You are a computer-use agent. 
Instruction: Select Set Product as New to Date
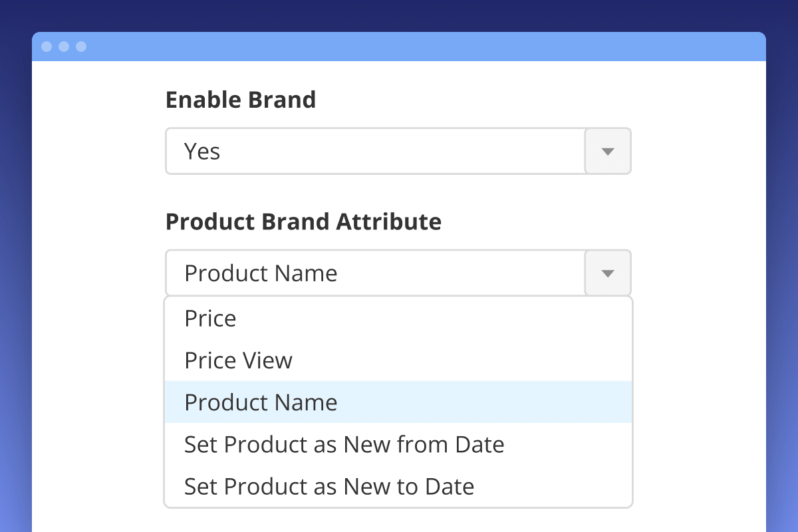(328, 486)
